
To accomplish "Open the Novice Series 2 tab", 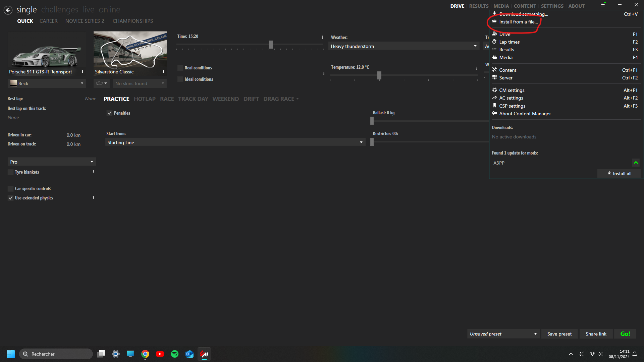I will 85,21.
